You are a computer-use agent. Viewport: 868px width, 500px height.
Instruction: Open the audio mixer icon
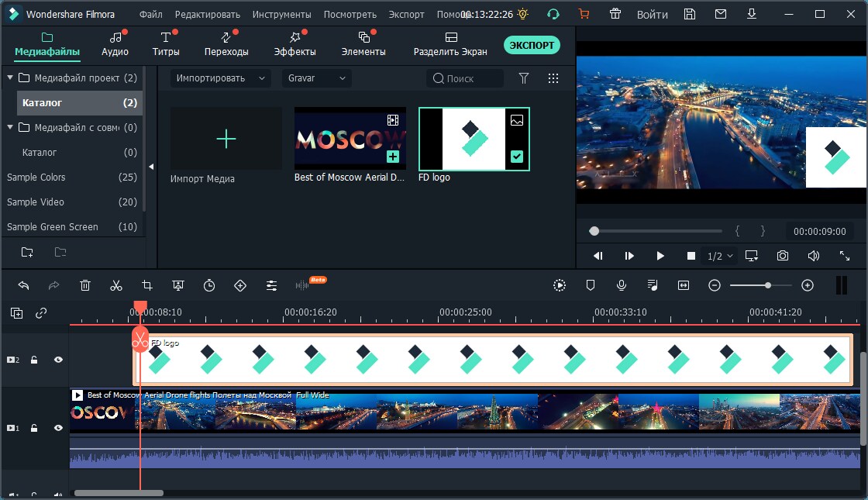[652, 285]
